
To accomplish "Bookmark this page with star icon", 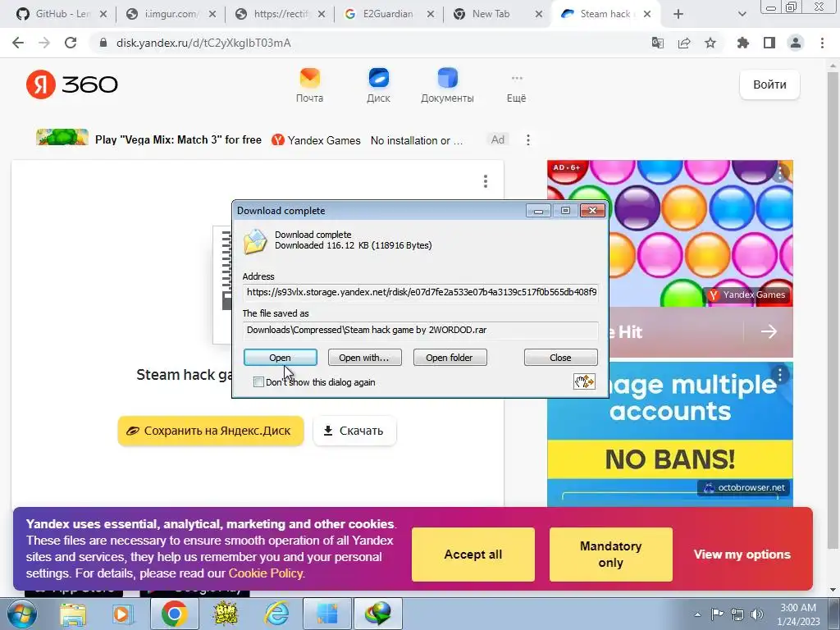I will coord(710,43).
